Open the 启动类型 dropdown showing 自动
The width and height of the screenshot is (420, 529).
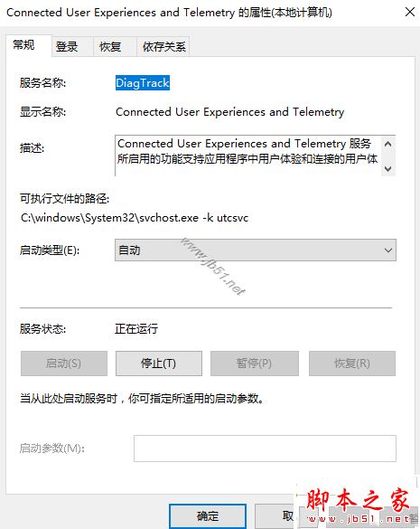(256, 250)
